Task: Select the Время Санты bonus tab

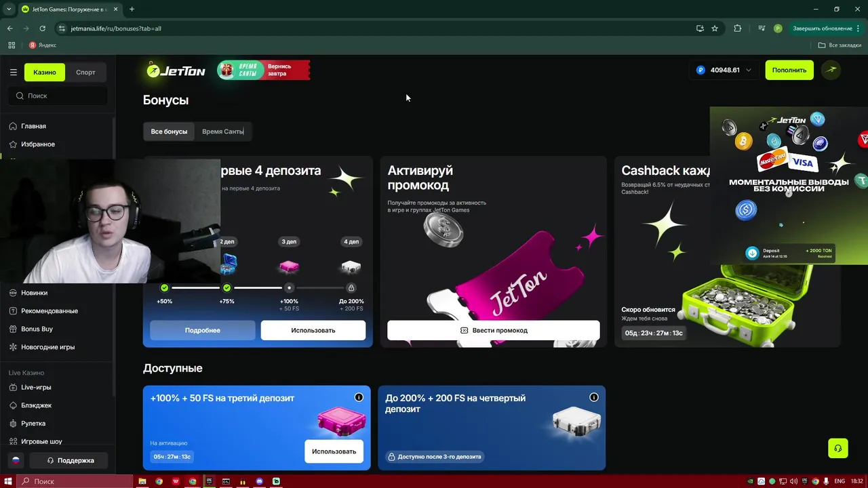Action: click(x=223, y=131)
